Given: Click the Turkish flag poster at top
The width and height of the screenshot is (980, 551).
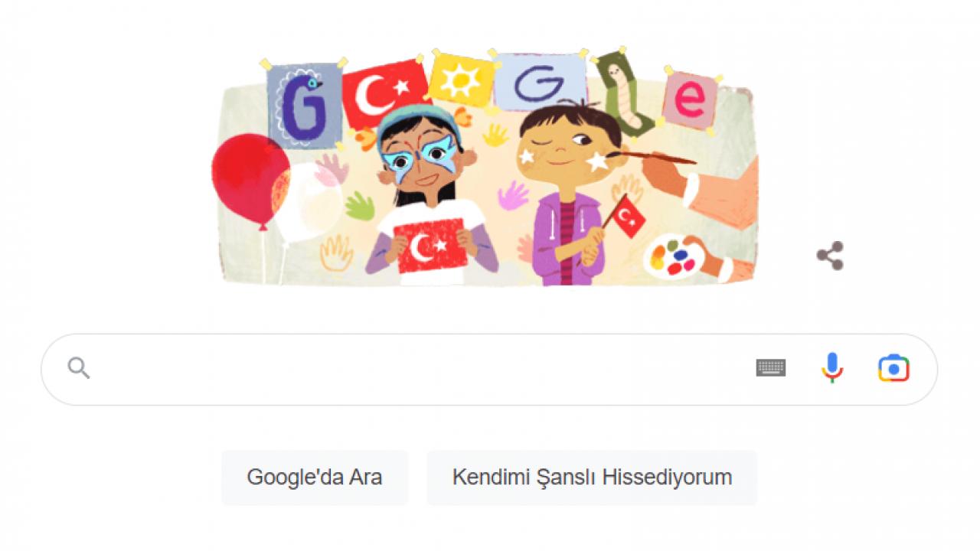Looking at the screenshot, I should tap(384, 94).
